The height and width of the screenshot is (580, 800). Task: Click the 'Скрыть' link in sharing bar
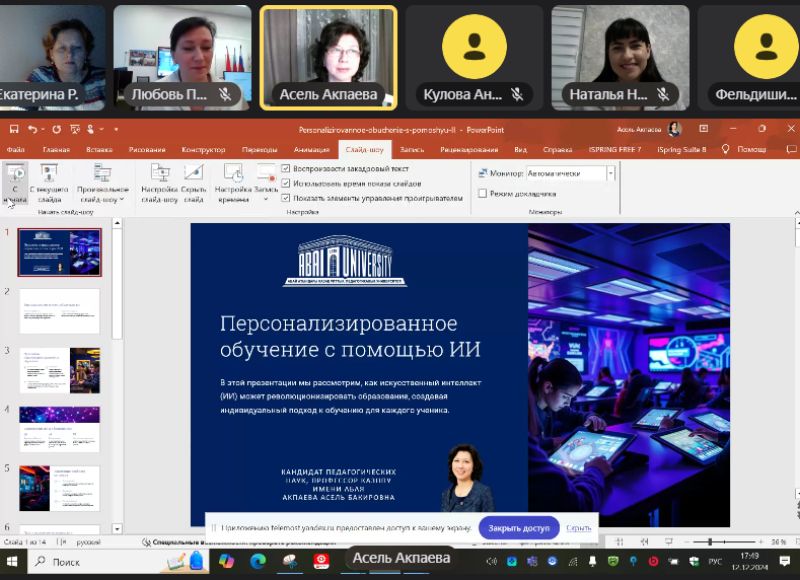[x=578, y=528]
